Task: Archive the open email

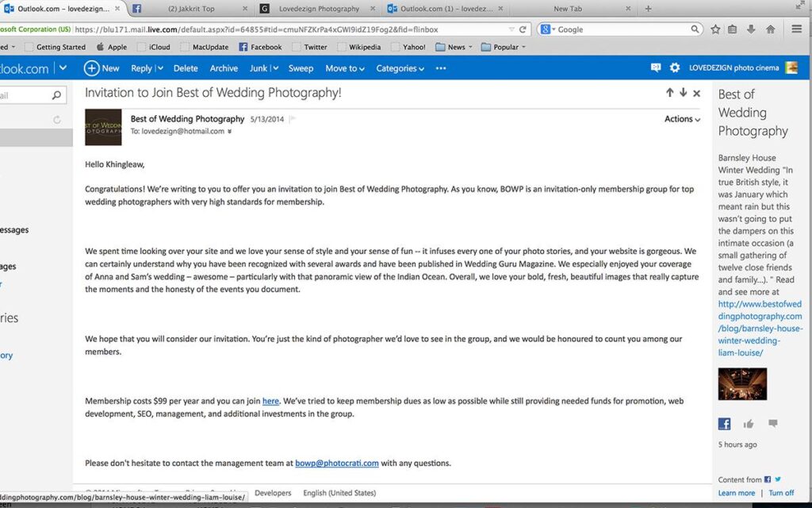Action: [x=224, y=68]
